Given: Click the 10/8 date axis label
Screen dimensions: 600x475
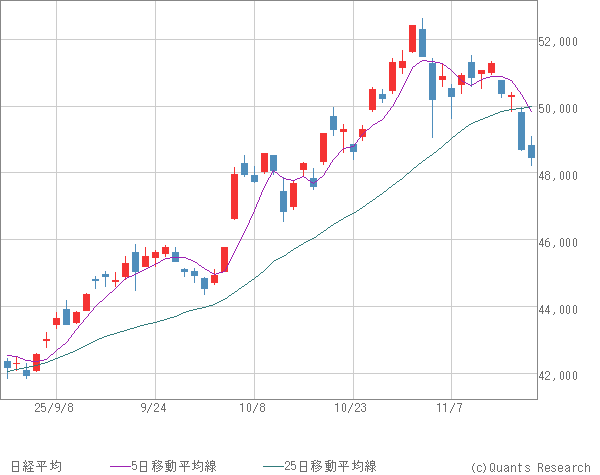Looking at the screenshot, I should [x=253, y=408].
